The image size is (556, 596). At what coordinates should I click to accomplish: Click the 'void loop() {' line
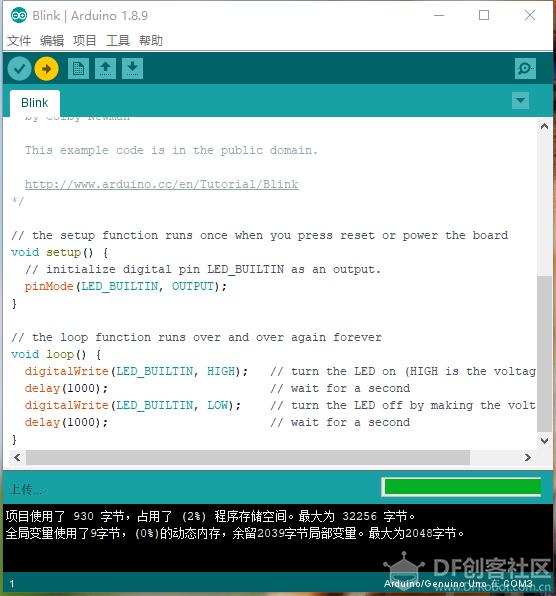56,354
